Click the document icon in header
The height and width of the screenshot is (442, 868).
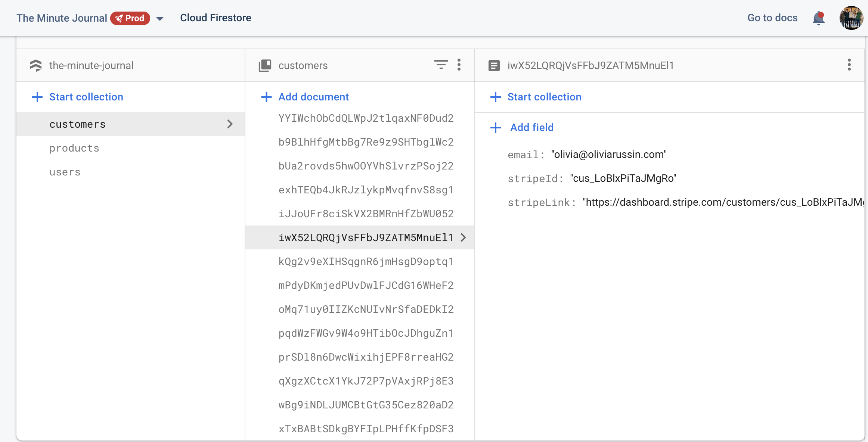[494, 66]
